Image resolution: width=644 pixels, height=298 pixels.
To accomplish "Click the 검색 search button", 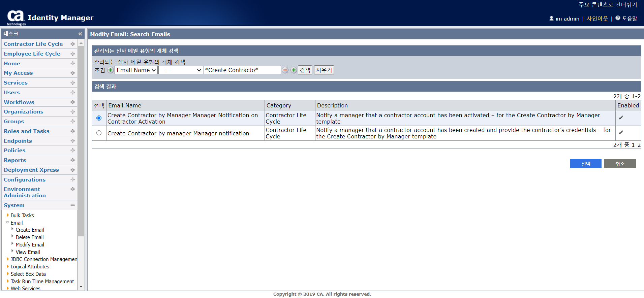I will pyautogui.click(x=305, y=70).
